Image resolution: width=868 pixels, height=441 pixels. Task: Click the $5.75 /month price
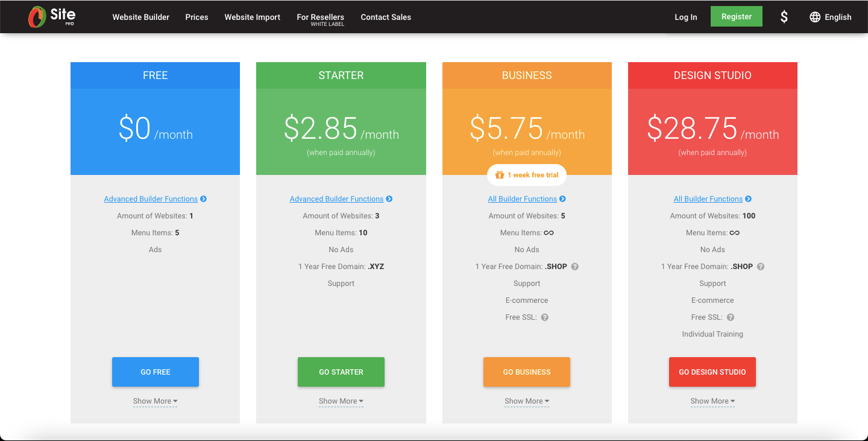click(527, 128)
